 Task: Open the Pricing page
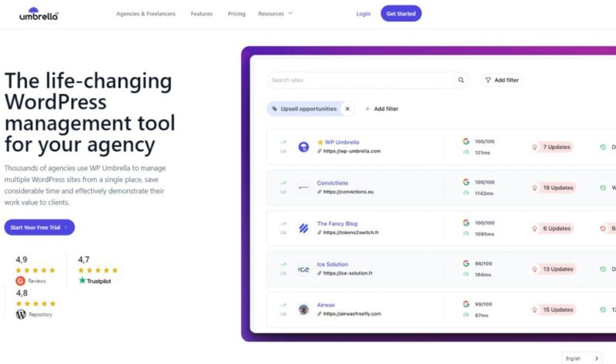[236, 14]
